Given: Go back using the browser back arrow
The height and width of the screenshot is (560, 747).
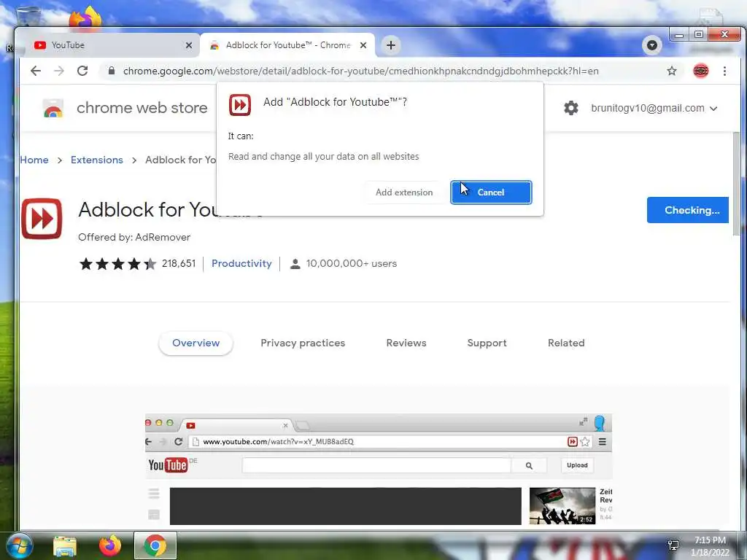Looking at the screenshot, I should tap(36, 71).
